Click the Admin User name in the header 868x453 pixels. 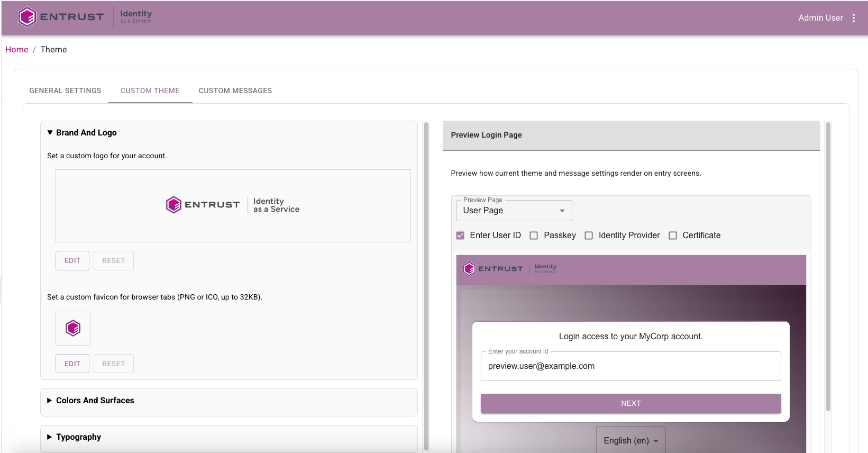click(x=821, y=18)
